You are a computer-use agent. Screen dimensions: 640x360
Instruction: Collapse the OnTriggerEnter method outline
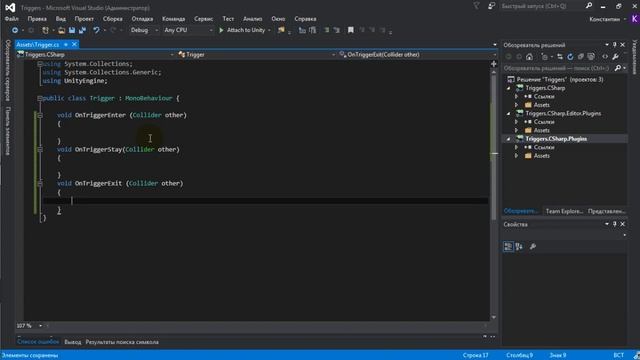(40, 116)
